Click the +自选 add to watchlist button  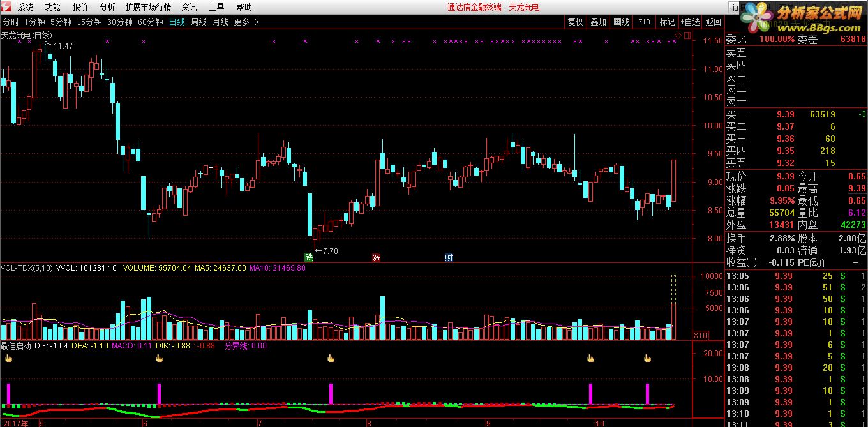pyautogui.click(x=690, y=22)
